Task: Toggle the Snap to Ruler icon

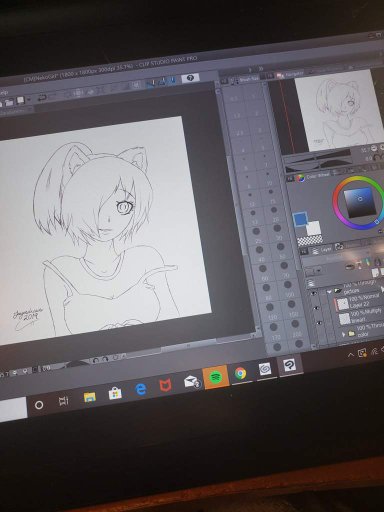Action: [152, 82]
